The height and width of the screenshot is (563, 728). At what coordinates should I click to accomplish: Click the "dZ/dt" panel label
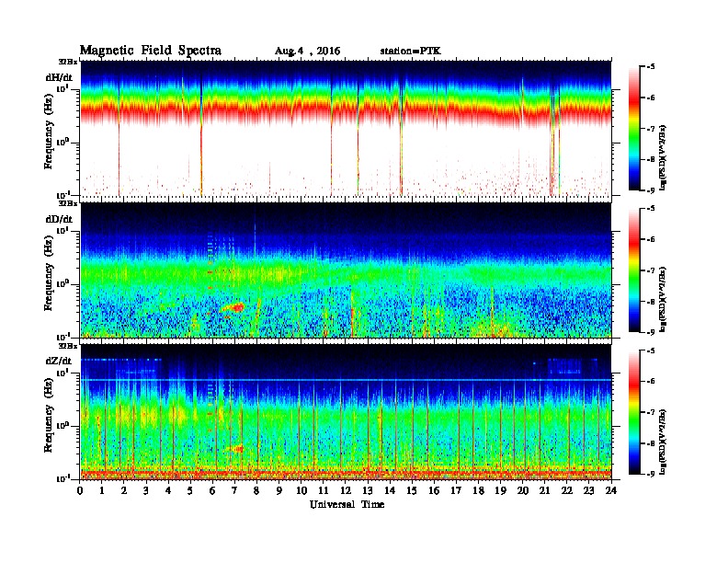59,361
